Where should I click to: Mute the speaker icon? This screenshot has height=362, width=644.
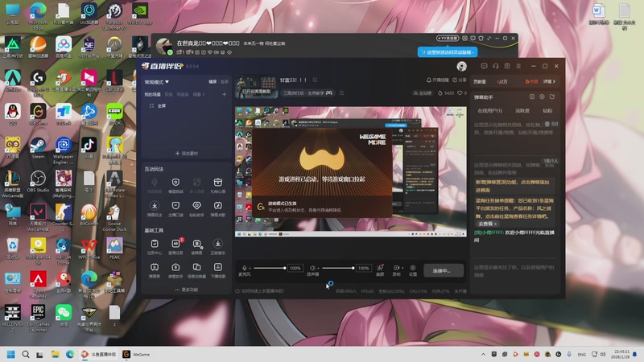[312, 268]
